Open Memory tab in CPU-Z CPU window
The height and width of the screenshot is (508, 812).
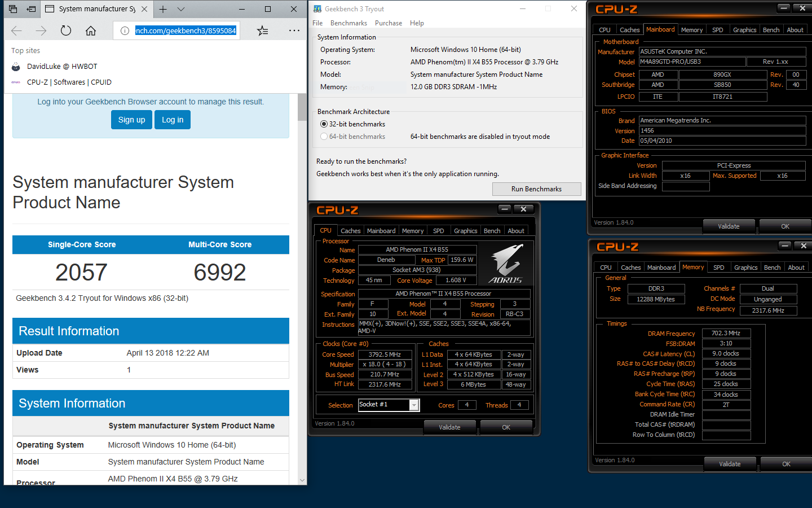[413, 231]
